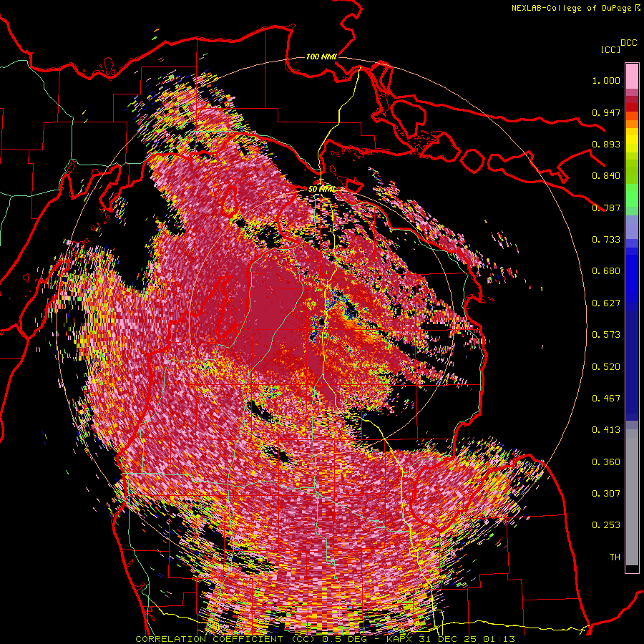Click the TH threshold label
Image resolution: width=644 pixels, height=644 pixels.
615,557
